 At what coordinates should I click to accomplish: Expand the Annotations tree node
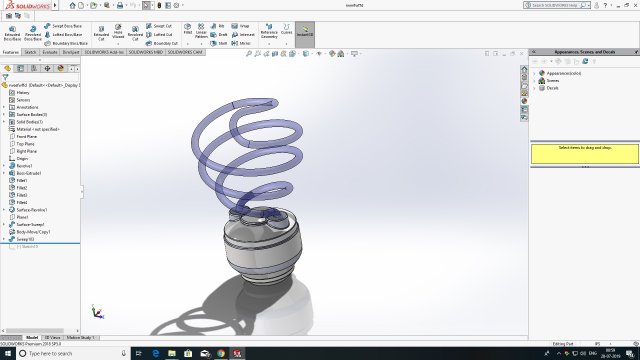click(x=4, y=107)
